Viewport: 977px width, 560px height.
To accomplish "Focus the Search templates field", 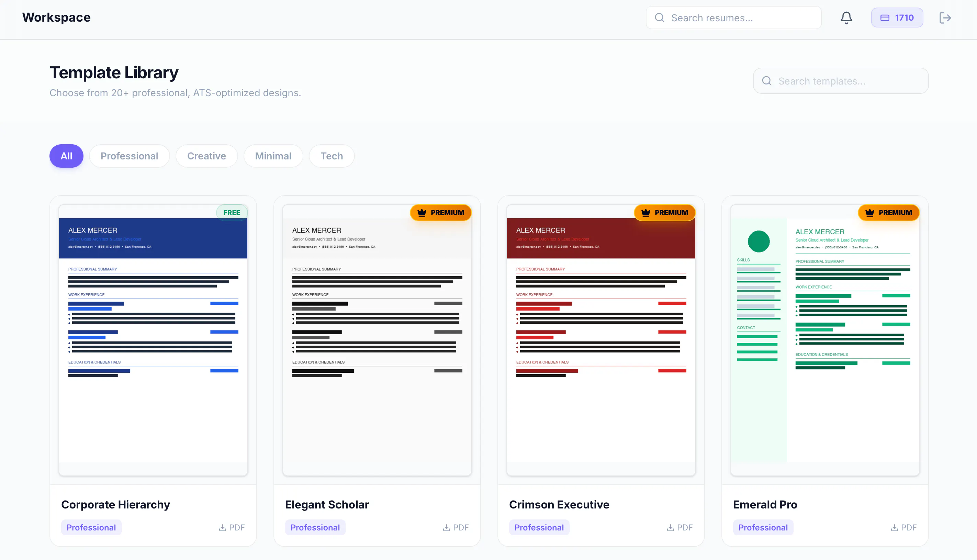I will pos(841,81).
